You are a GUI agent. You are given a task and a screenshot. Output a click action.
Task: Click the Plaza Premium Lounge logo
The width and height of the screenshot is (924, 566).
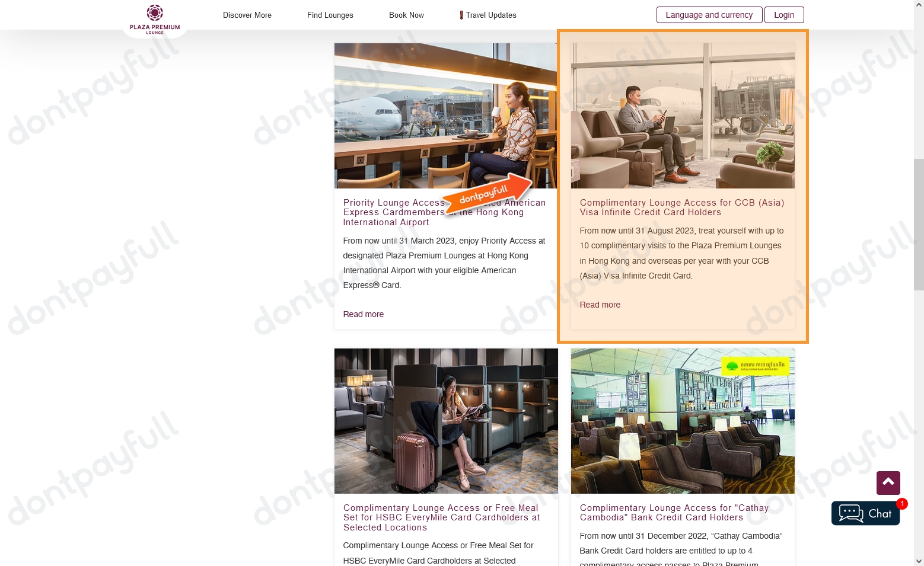pos(154,19)
